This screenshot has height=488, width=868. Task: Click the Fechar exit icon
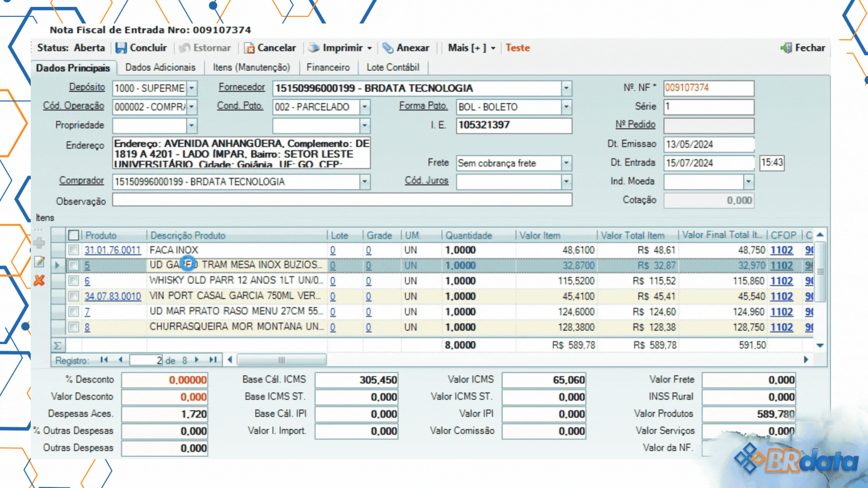(x=786, y=48)
